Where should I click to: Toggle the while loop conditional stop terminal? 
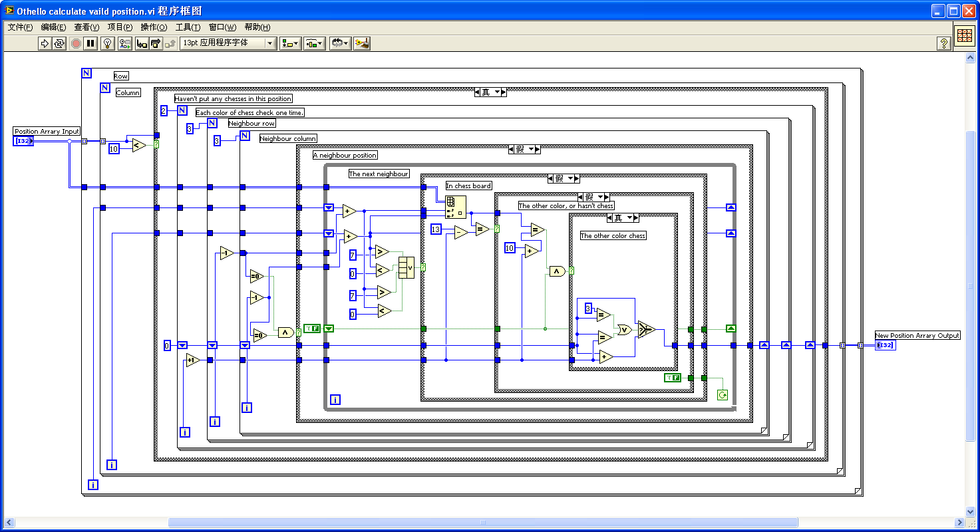(723, 395)
